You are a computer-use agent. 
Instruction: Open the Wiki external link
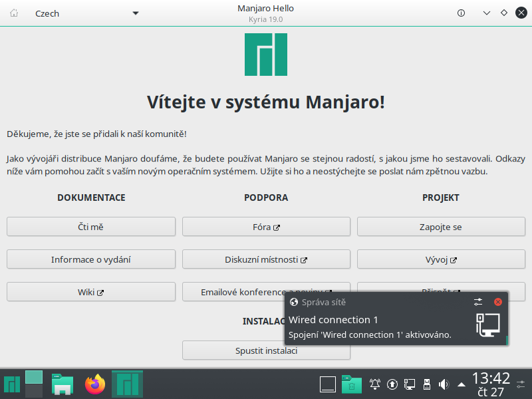[91, 291]
